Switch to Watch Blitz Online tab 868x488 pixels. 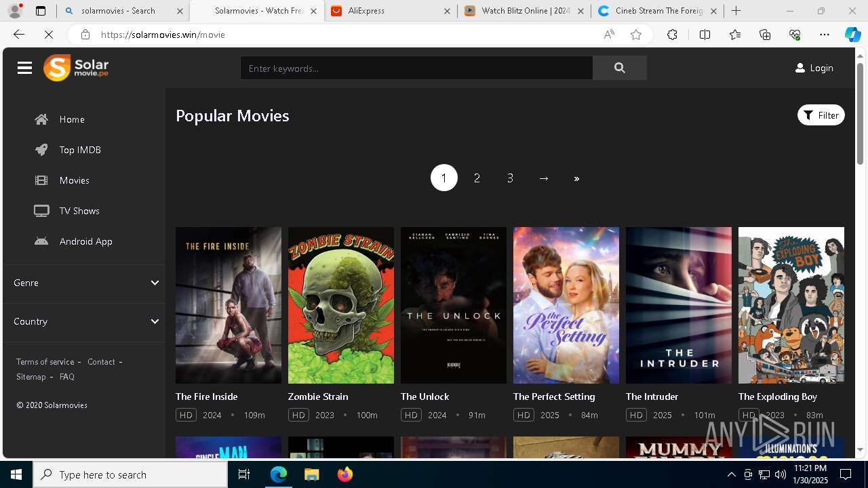(x=525, y=11)
